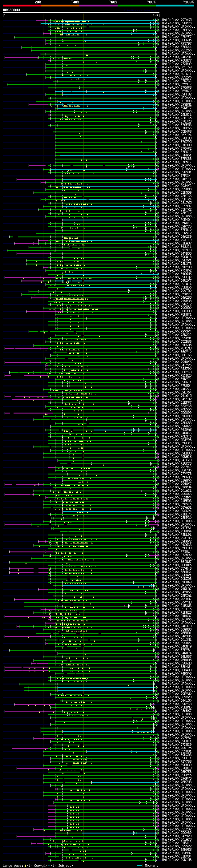Click the UniRef100_Q8MP30 label
The image size is (197, 868).
click(x=177, y=518)
